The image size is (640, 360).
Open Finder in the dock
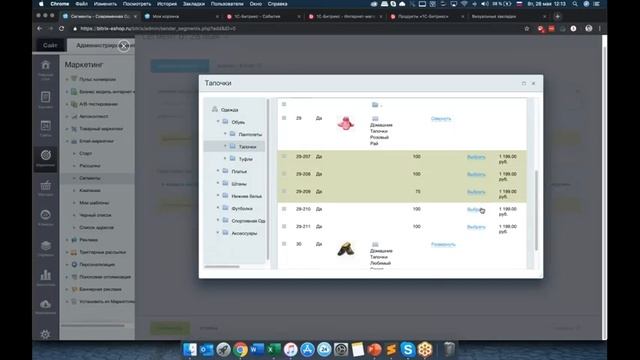coord(190,349)
